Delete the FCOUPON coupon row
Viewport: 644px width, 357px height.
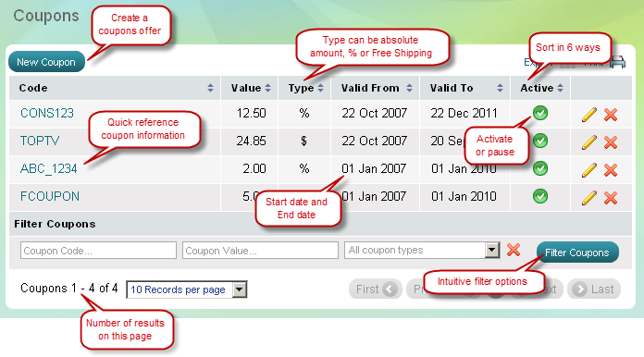[611, 198]
